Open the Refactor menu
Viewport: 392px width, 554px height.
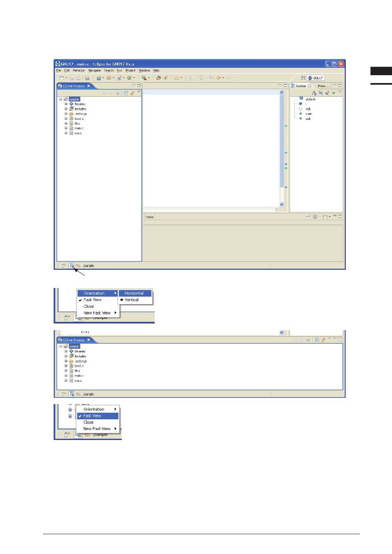click(x=78, y=71)
